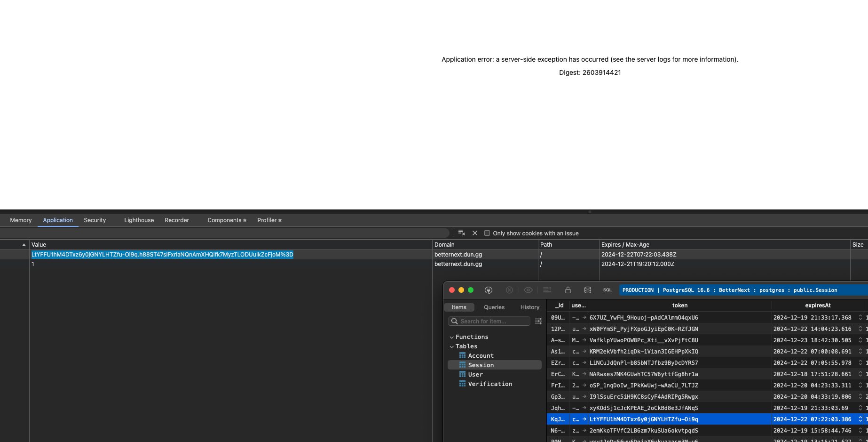Collapse the Functions group in the sidebar
The image size is (868, 442).
(x=451, y=337)
